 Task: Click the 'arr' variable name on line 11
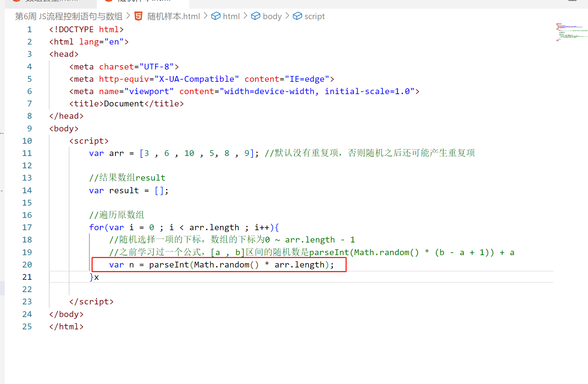[x=117, y=153]
